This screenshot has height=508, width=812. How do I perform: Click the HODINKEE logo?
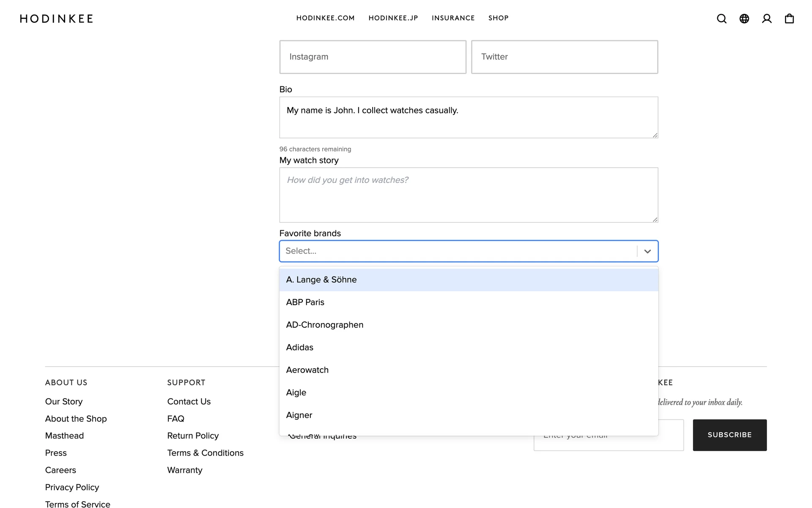tap(57, 19)
